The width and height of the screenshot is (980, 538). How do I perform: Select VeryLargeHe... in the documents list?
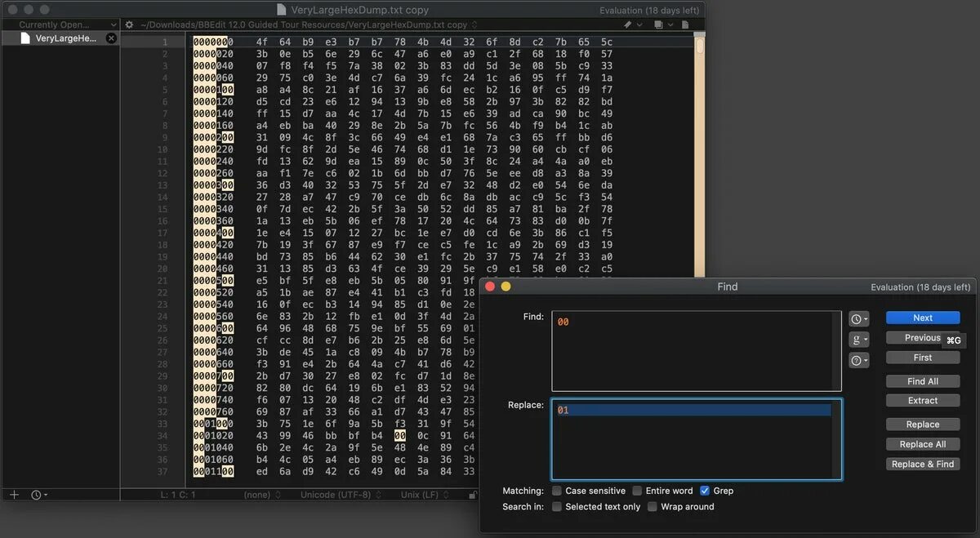click(60, 38)
